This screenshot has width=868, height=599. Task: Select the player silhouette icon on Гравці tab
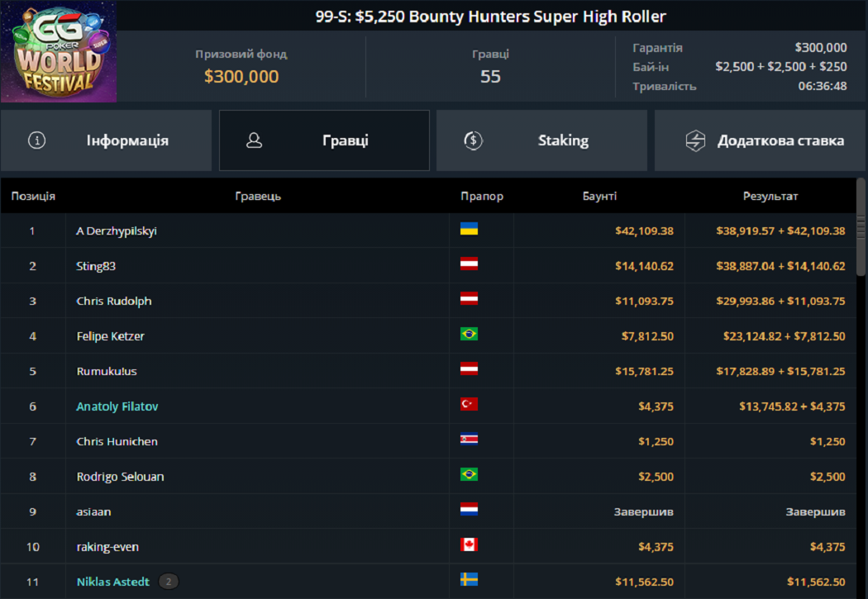(x=255, y=140)
